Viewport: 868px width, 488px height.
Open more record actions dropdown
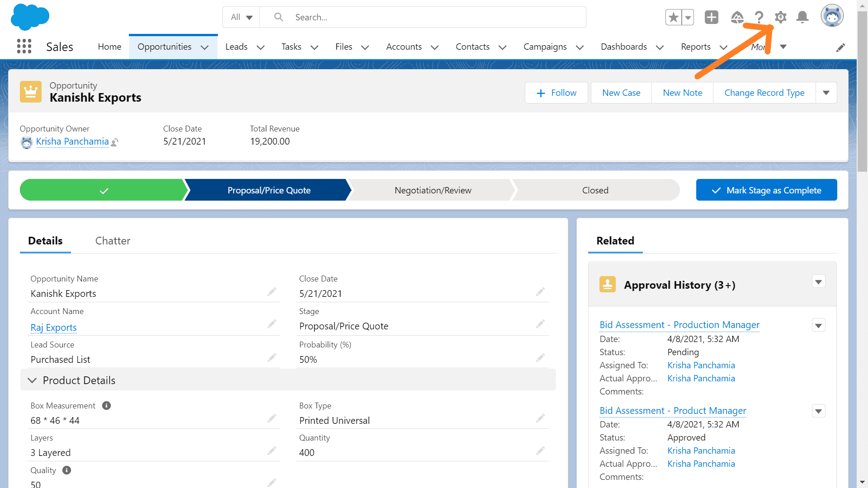pyautogui.click(x=826, y=93)
